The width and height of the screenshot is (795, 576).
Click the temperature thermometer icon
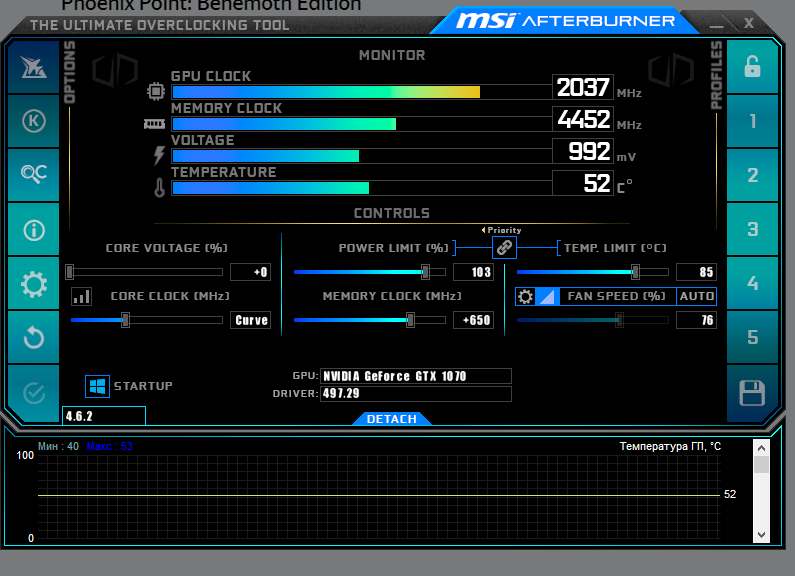(159, 188)
